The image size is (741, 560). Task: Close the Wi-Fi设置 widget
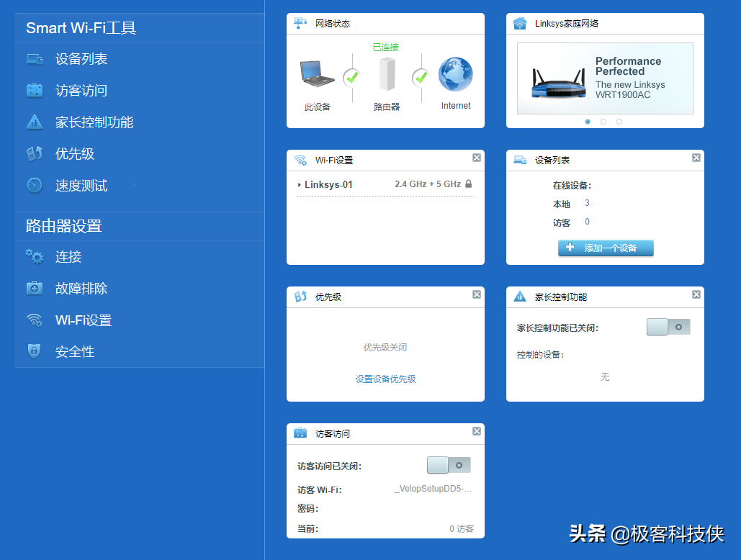point(477,158)
